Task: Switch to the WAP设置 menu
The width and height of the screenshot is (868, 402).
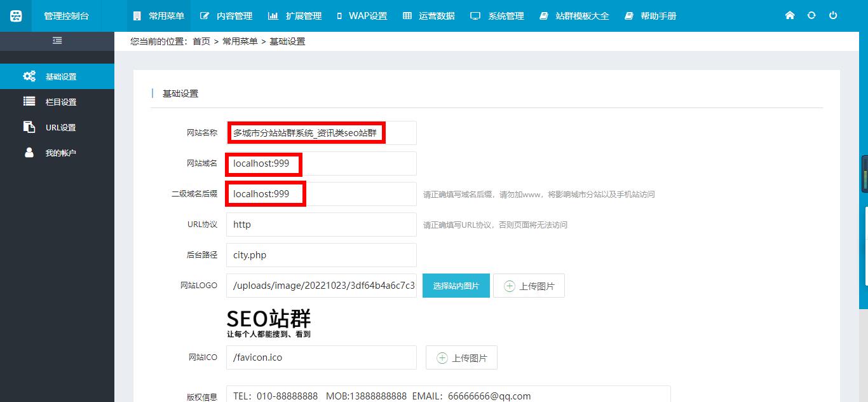Action: [362, 16]
